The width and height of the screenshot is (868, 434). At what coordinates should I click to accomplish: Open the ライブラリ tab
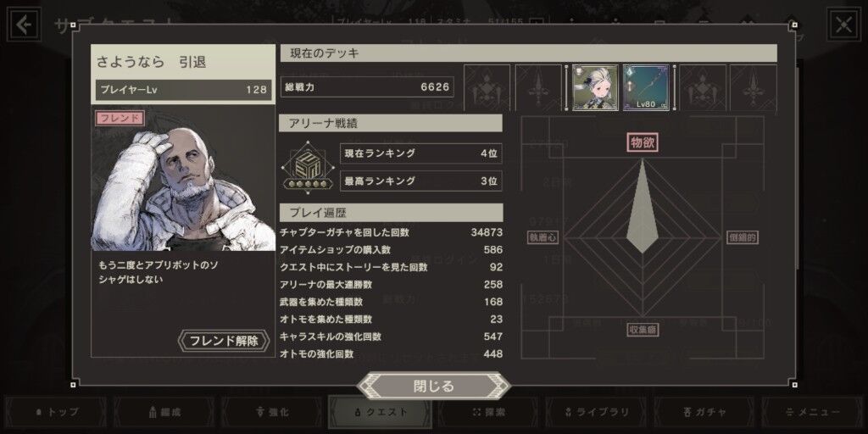pos(596,412)
